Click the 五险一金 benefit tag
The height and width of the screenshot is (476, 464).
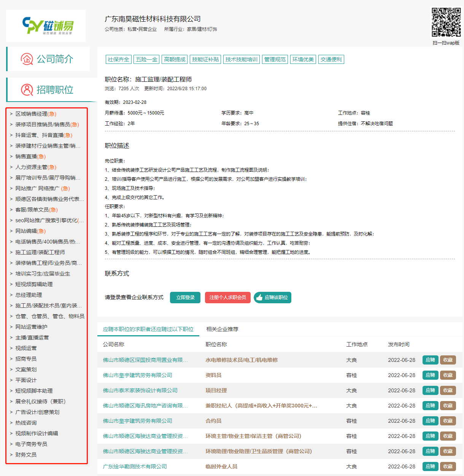146,59
